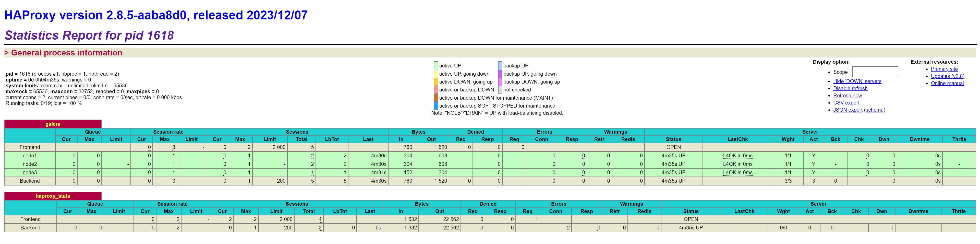The image size is (980, 244).
Task: Click the HAProxy version heading
Action: click(x=156, y=15)
